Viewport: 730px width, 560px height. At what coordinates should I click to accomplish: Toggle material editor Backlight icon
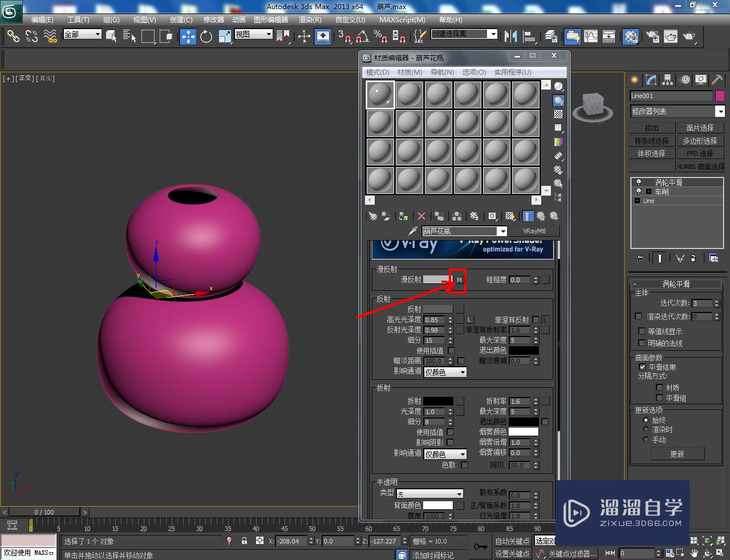coord(558,100)
